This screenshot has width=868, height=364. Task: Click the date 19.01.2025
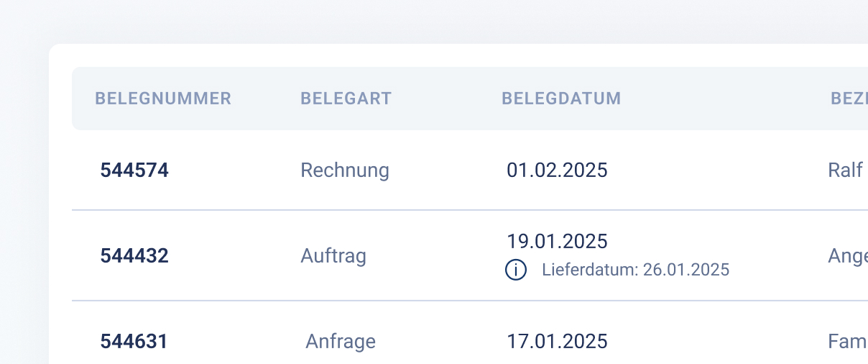557,241
